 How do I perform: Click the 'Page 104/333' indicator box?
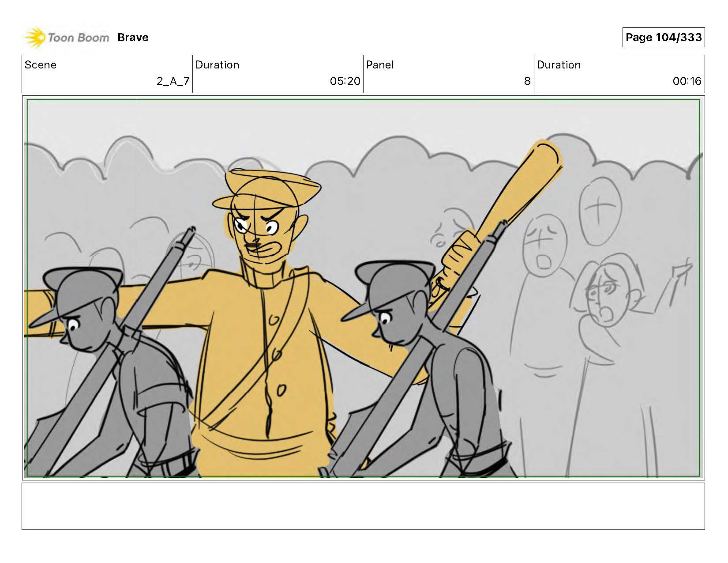coord(663,37)
